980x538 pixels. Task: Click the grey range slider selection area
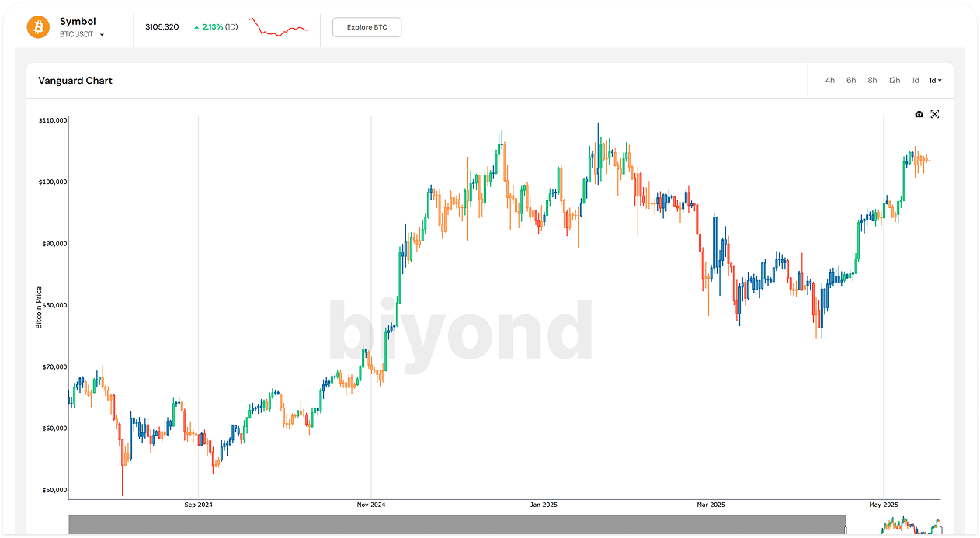click(x=457, y=525)
